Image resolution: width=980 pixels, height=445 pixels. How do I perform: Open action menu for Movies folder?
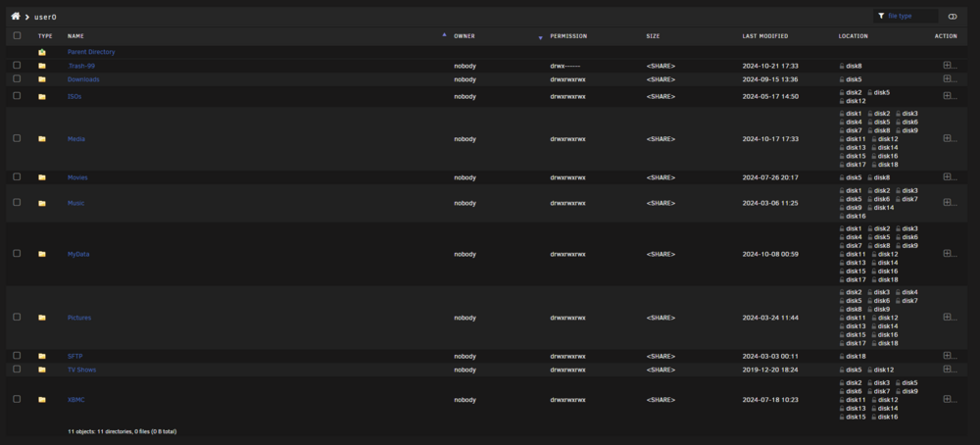[x=950, y=176]
